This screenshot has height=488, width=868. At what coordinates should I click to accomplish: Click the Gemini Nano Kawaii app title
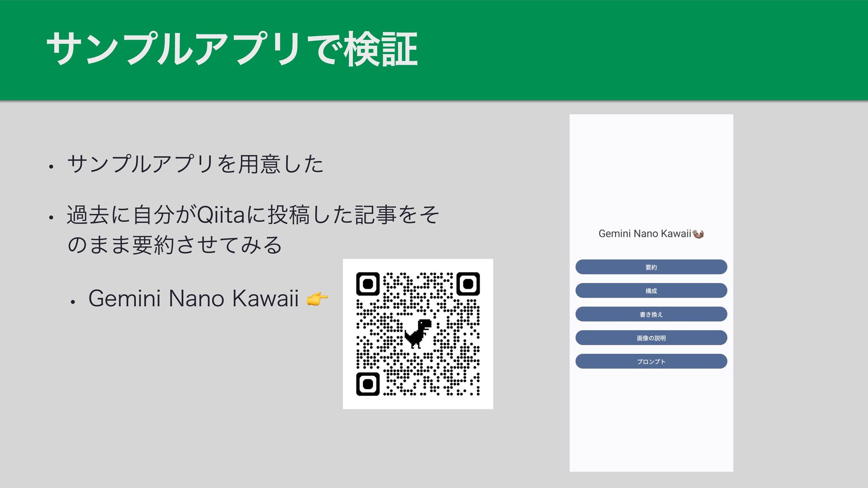pyautogui.click(x=644, y=234)
